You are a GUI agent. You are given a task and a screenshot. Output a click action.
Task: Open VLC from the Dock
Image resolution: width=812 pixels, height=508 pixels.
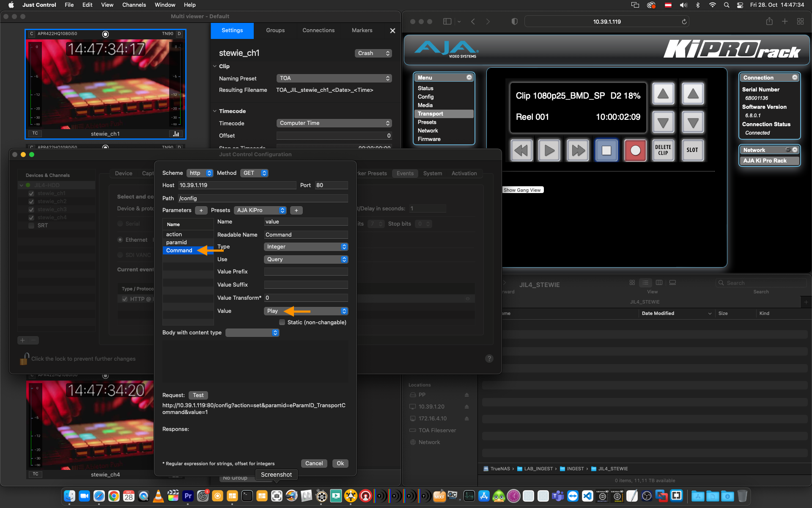158,496
